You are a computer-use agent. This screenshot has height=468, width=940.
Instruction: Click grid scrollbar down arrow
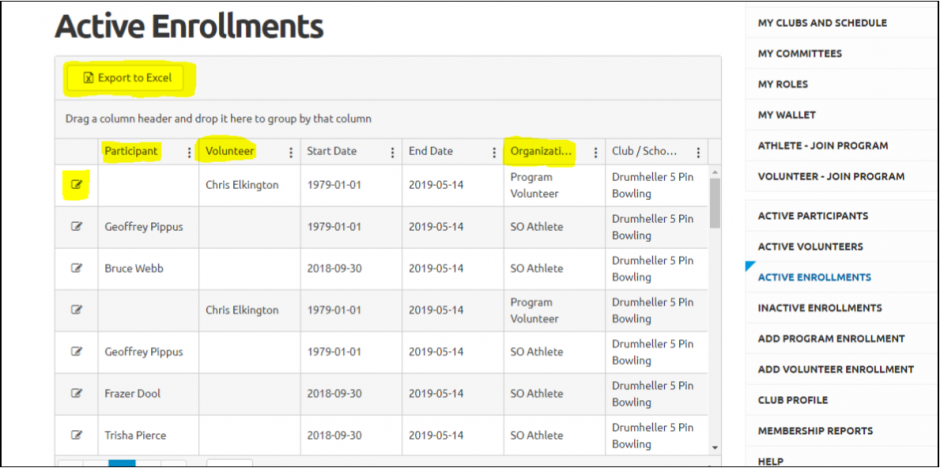715,447
